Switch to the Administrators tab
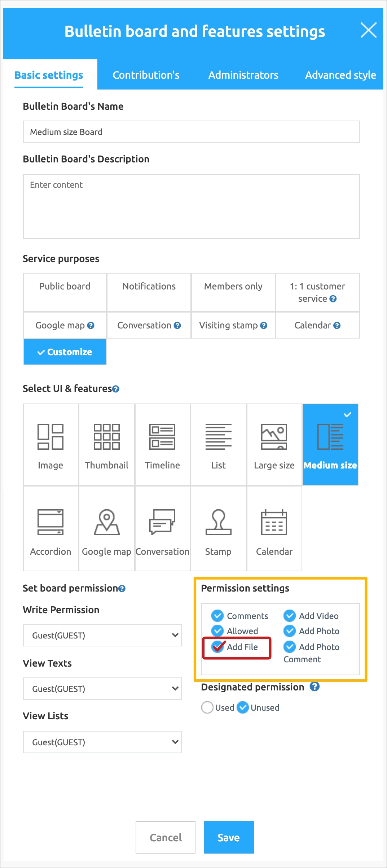 (243, 75)
